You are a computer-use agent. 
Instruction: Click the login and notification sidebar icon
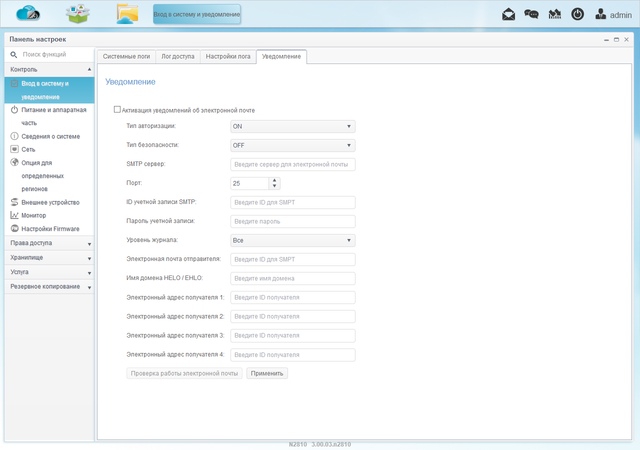[x=14, y=83]
